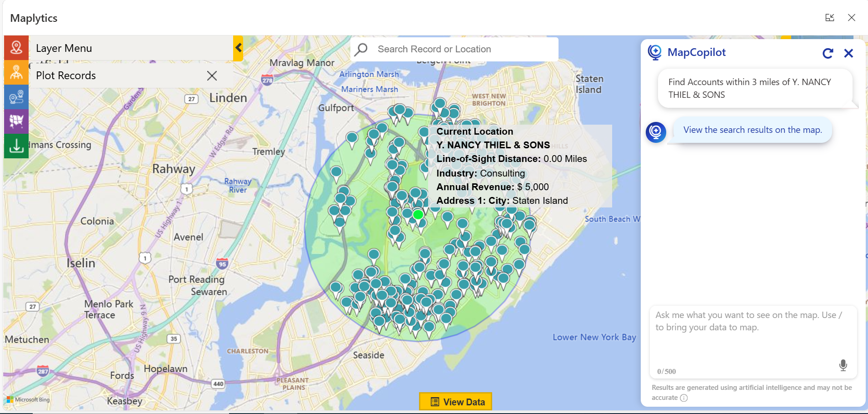The height and width of the screenshot is (414, 868).
Task: Select the Plot Records menu item
Action: click(x=66, y=76)
